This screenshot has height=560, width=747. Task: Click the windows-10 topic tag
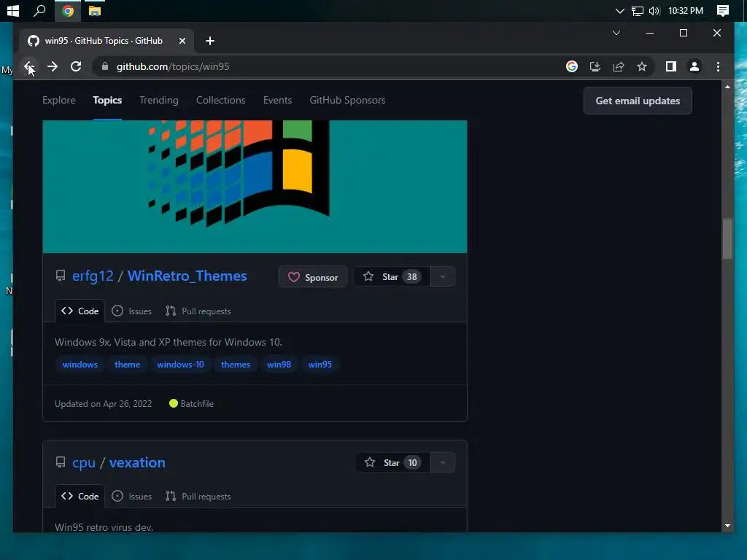[181, 365]
